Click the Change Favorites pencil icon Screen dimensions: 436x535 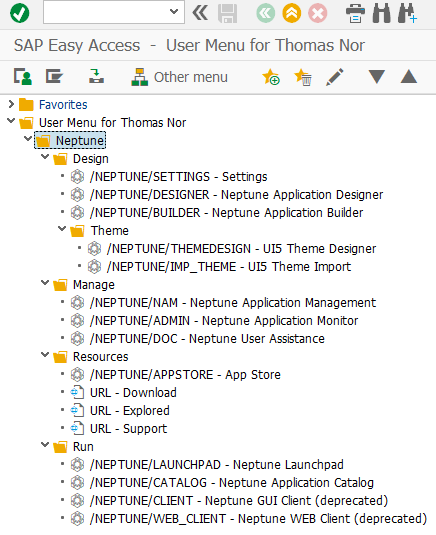coord(335,77)
